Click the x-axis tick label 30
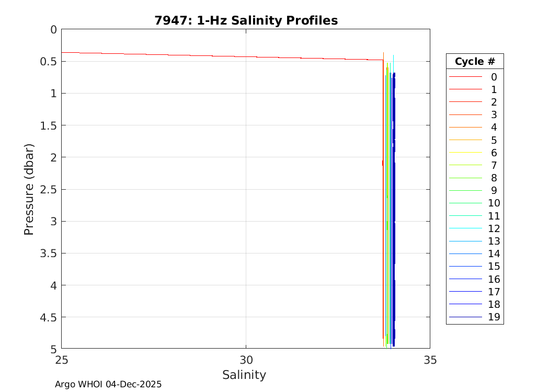This screenshot has height=392, width=549. click(246, 360)
